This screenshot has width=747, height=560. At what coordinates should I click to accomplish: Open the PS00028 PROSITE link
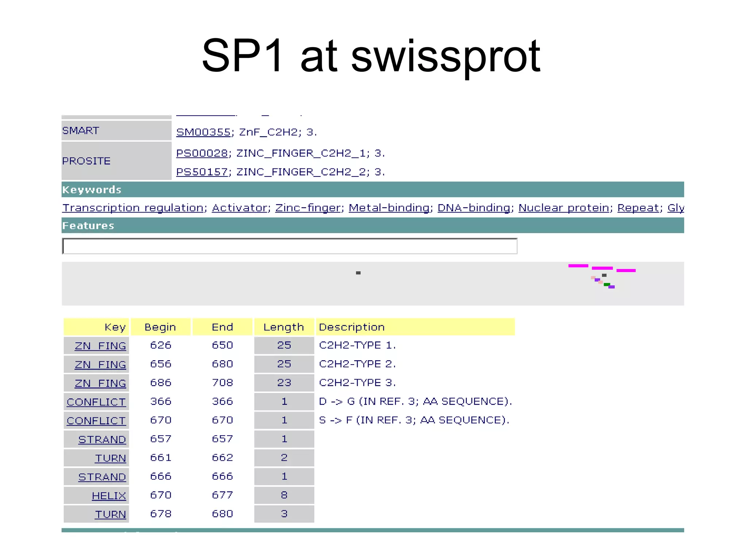pyautogui.click(x=202, y=153)
